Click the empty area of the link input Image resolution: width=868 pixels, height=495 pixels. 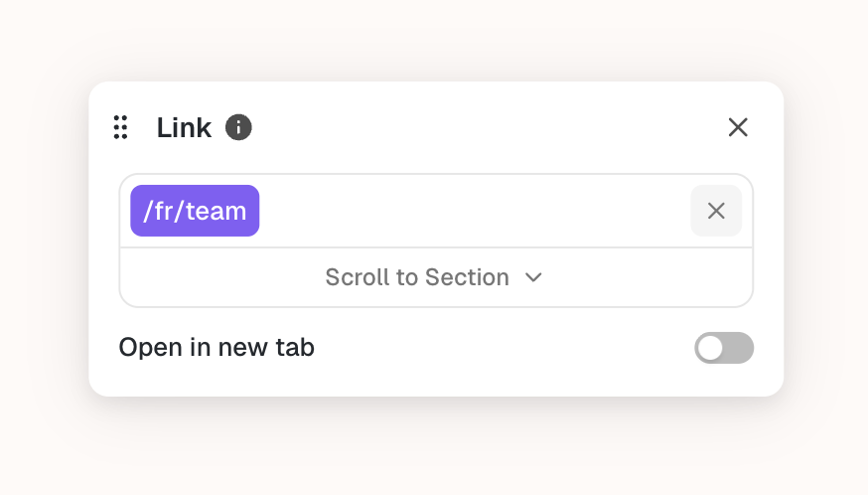point(467,211)
